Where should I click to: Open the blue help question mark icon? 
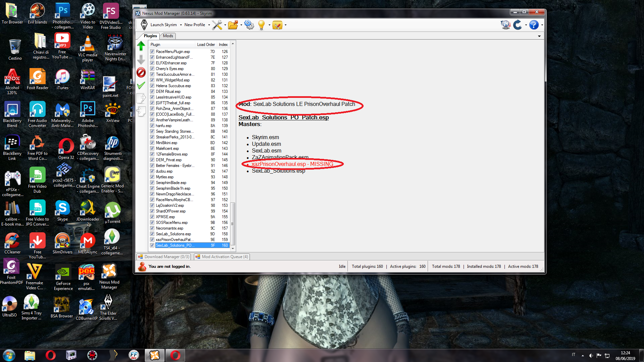(534, 25)
